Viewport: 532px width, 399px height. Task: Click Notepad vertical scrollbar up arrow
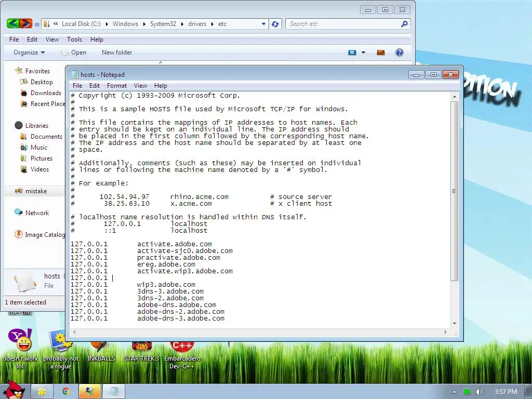[454, 97]
